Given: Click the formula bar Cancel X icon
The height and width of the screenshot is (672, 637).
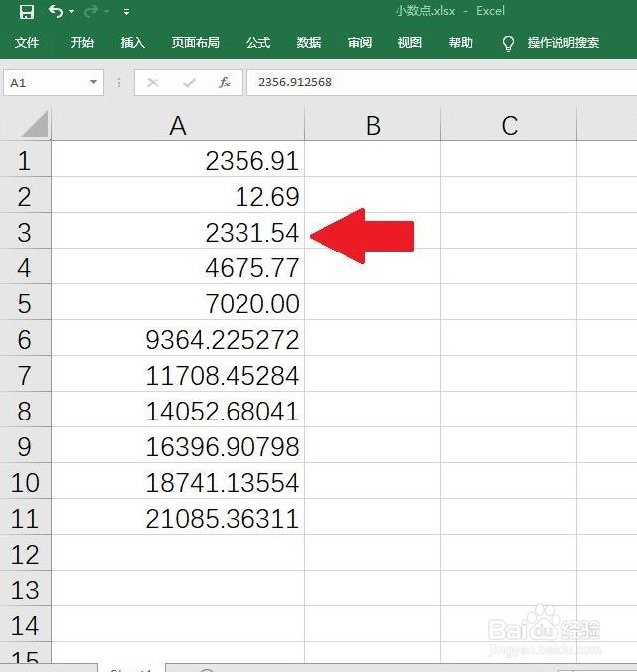Looking at the screenshot, I should click(x=152, y=83).
